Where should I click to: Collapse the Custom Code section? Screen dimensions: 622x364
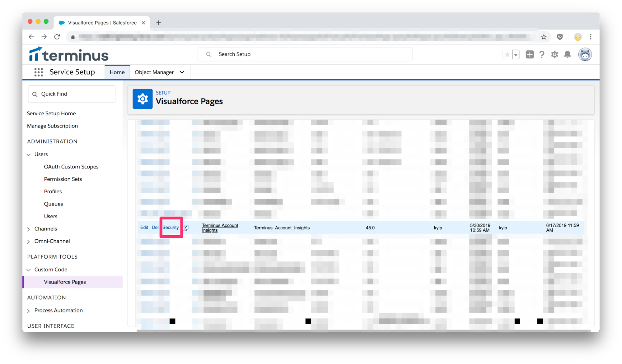coord(29,270)
